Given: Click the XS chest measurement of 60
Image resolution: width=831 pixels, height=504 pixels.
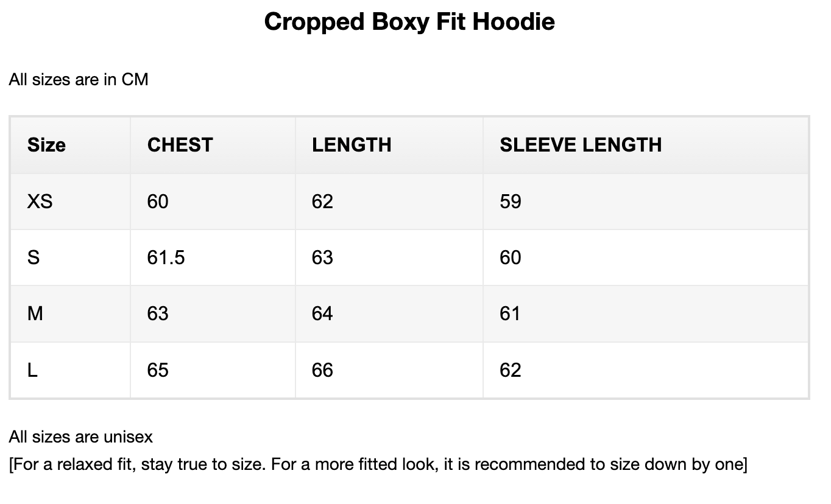Looking at the screenshot, I should [158, 201].
